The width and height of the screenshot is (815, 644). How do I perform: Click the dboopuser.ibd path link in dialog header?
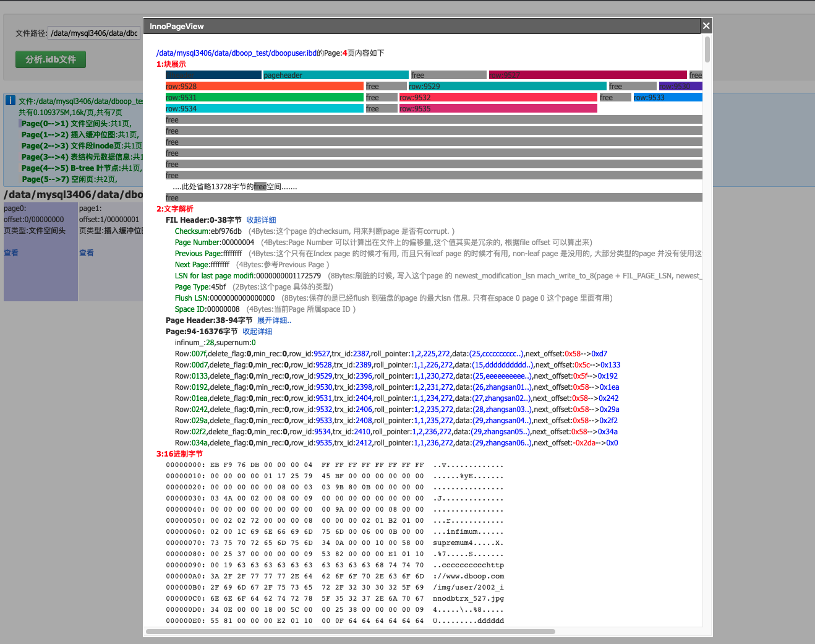tap(236, 53)
